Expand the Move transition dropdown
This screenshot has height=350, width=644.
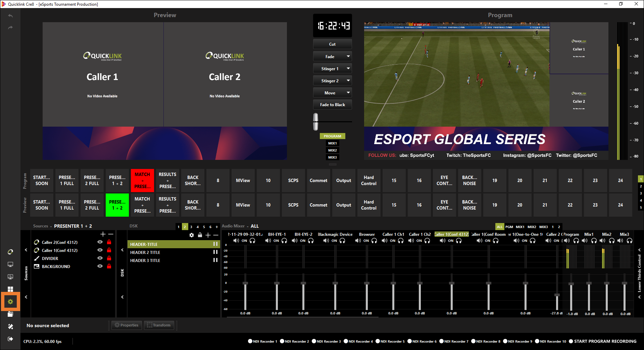(348, 93)
